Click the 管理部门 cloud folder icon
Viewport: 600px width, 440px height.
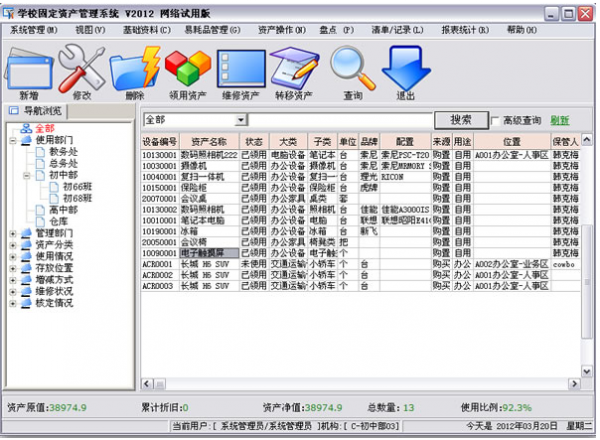[26, 233]
